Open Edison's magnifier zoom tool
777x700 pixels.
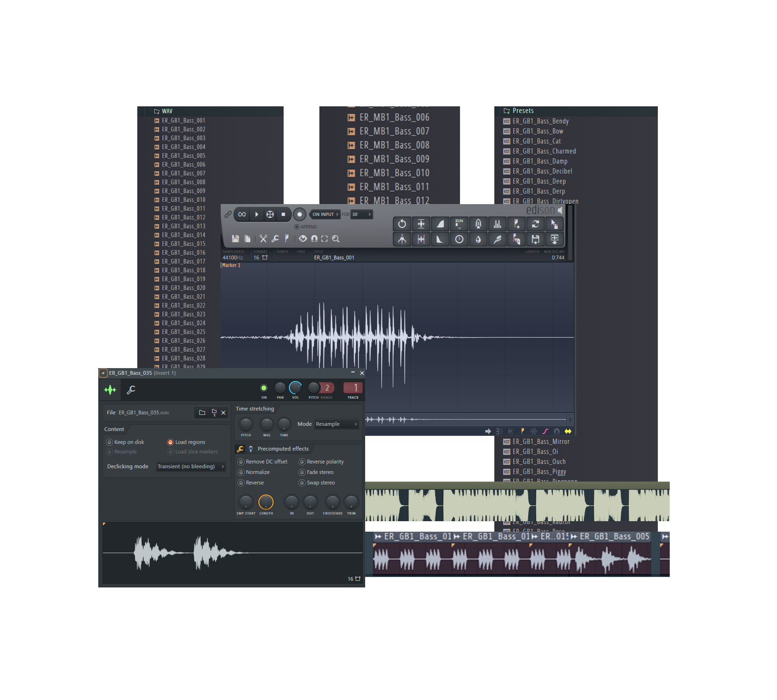coord(336,238)
